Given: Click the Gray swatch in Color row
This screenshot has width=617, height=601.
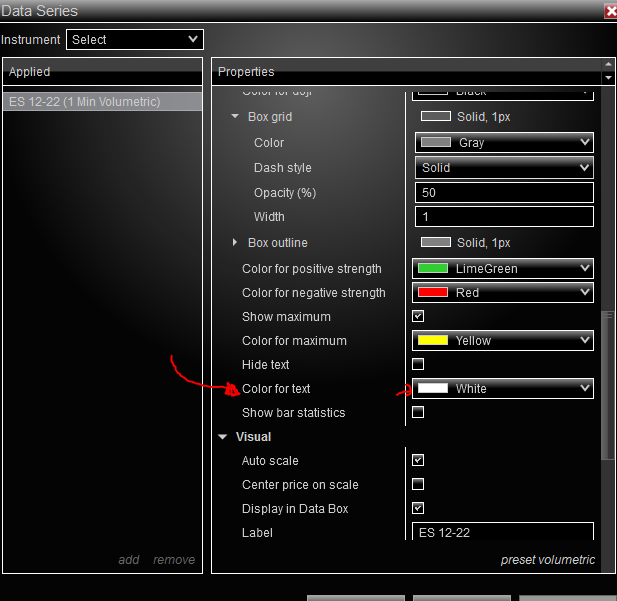Looking at the screenshot, I should point(436,142).
